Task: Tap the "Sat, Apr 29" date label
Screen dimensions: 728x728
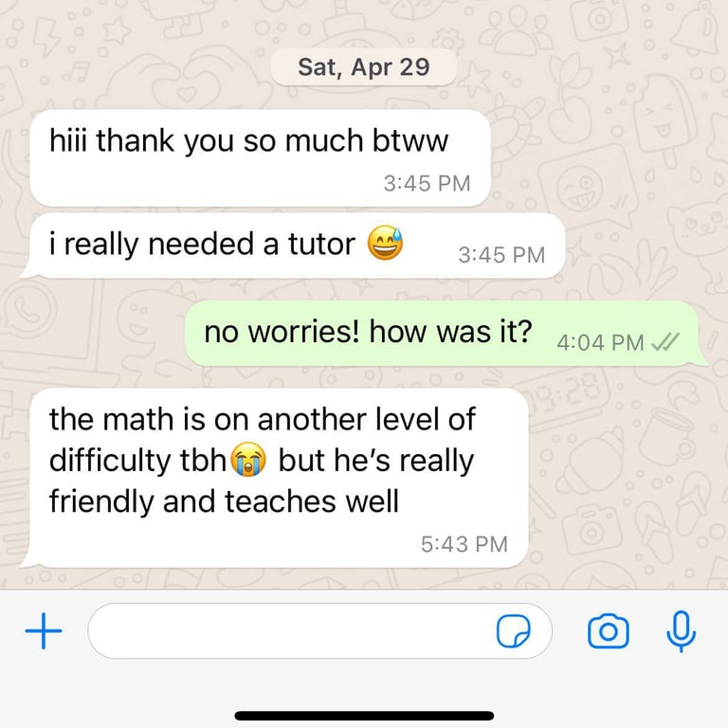Action: click(364, 67)
